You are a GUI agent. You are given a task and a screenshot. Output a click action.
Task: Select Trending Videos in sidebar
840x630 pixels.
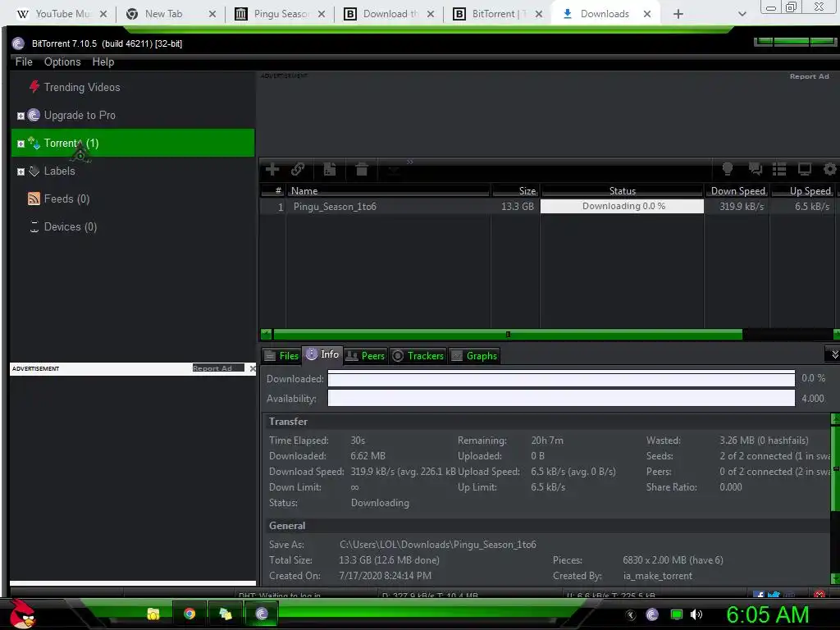(82, 87)
